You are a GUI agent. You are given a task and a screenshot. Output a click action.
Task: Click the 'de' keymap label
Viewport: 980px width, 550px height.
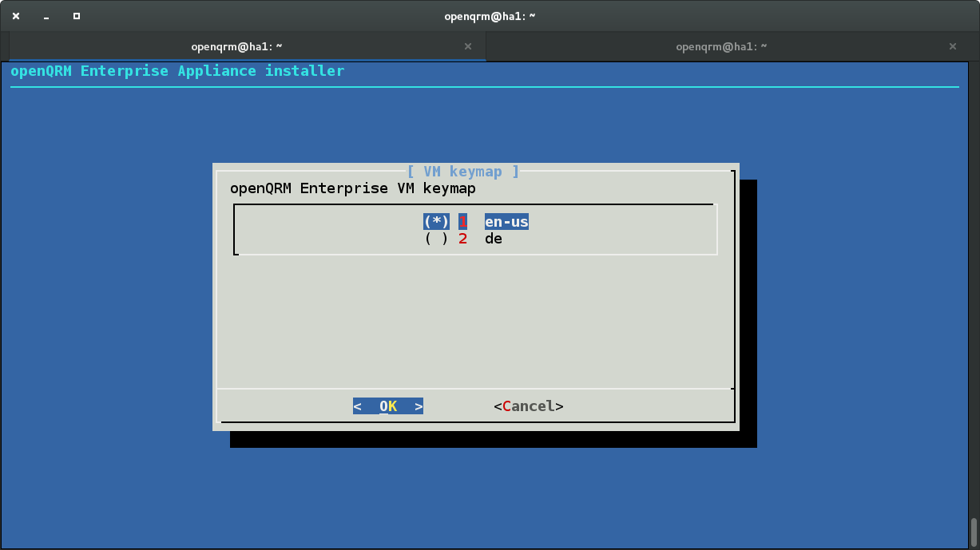(494, 239)
